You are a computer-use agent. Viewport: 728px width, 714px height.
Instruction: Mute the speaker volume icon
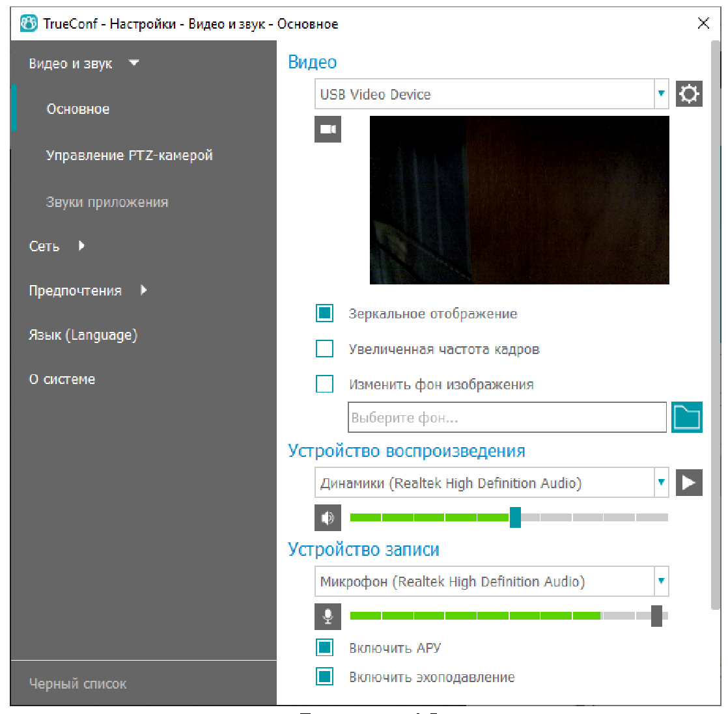point(328,518)
